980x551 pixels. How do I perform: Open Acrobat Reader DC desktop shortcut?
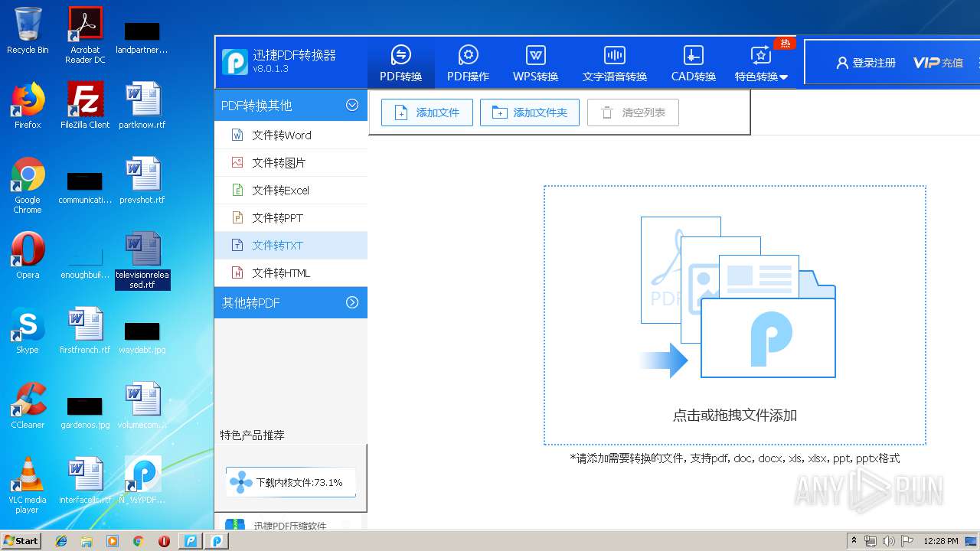coord(85,35)
